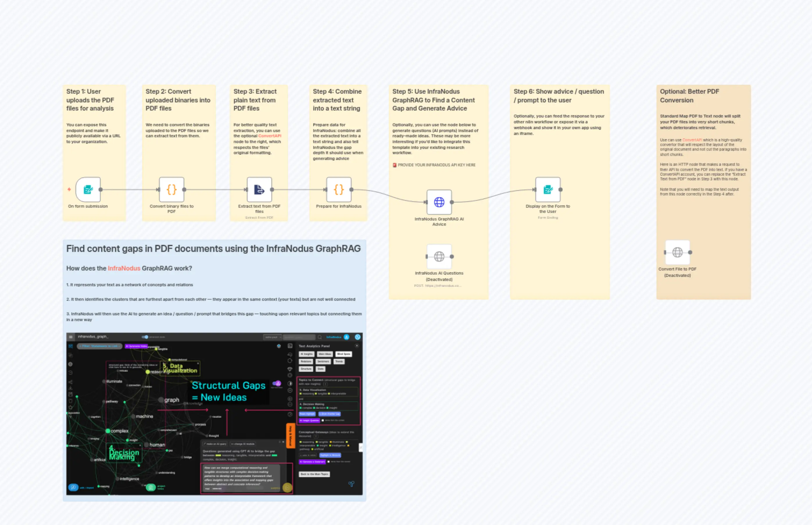Switch to the "Blind Spots" tab

(344, 354)
